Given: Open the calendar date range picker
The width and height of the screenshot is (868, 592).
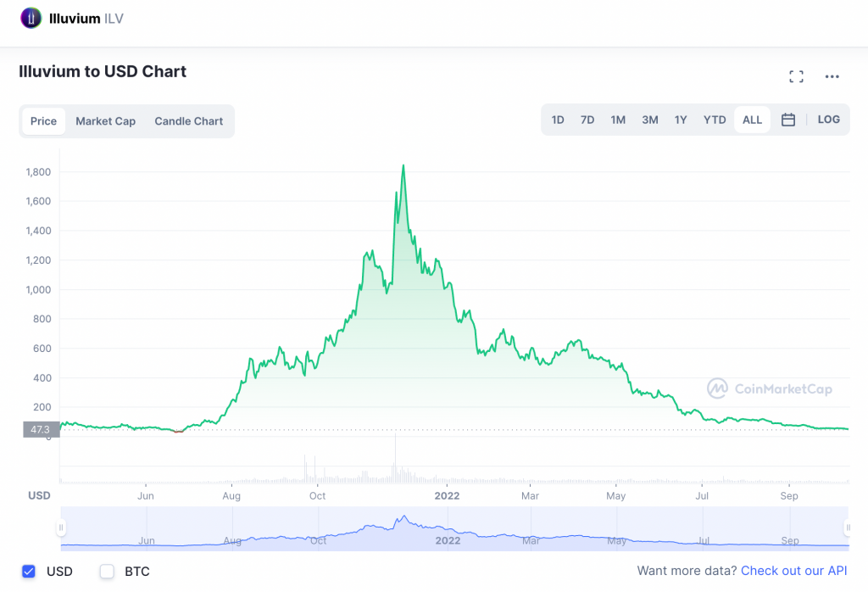Looking at the screenshot, I should click(788, 120).
